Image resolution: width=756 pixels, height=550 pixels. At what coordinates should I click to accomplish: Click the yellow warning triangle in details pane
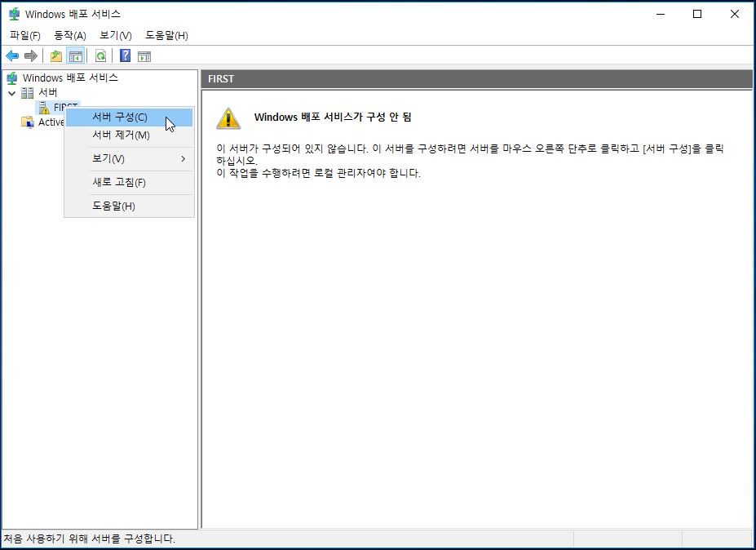point(228,118)
